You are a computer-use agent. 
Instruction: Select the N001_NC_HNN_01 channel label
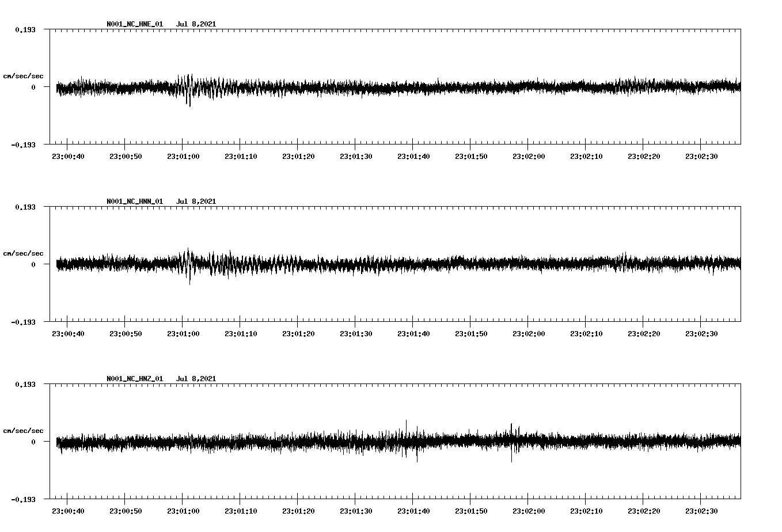134,202
